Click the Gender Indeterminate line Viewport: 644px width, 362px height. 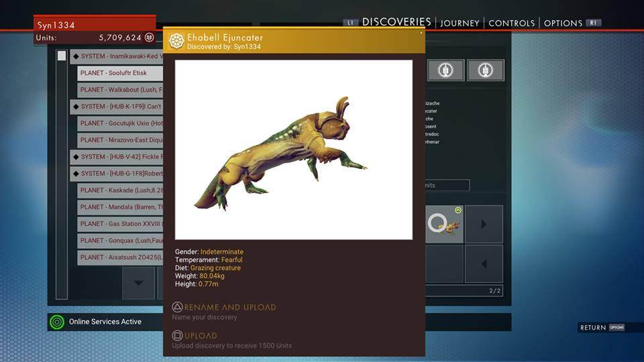click(209, 251)
